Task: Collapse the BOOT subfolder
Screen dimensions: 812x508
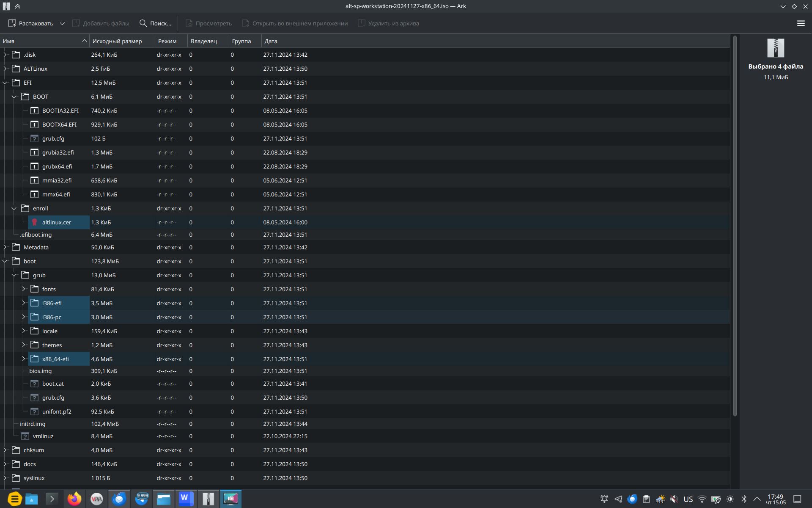Action: tap(14, 97)
